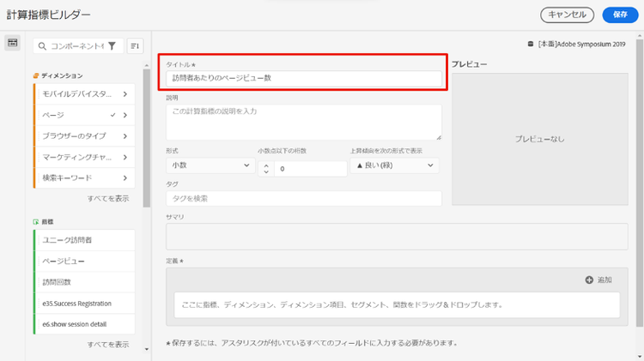Click the キャンセル button
The width and height of the screenshot is (644, 361).
pyautogui.click(x=567, y=15)
